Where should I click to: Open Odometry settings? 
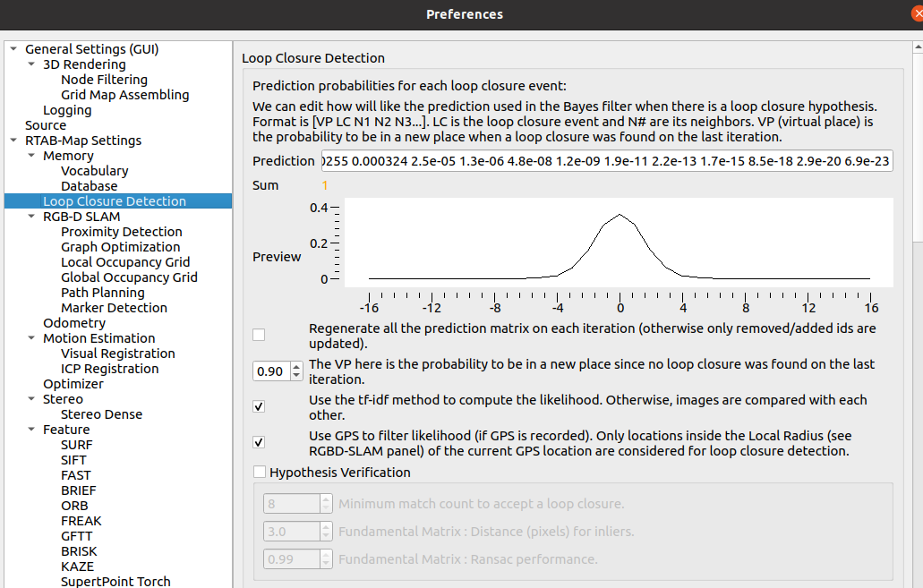pyautogui.click(x=74, y=323)
